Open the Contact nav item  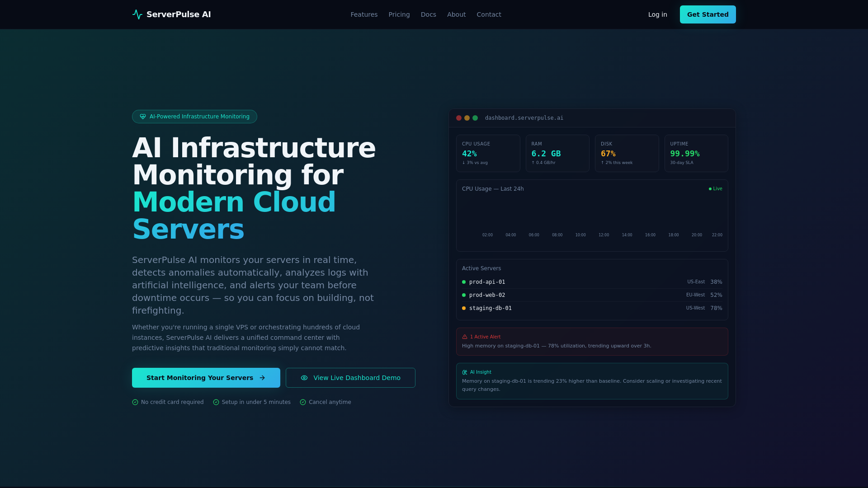point(489,14)
